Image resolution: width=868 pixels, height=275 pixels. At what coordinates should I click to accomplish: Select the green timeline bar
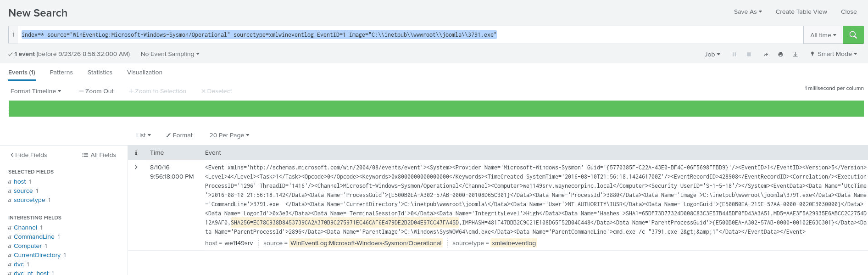(436, 108)
